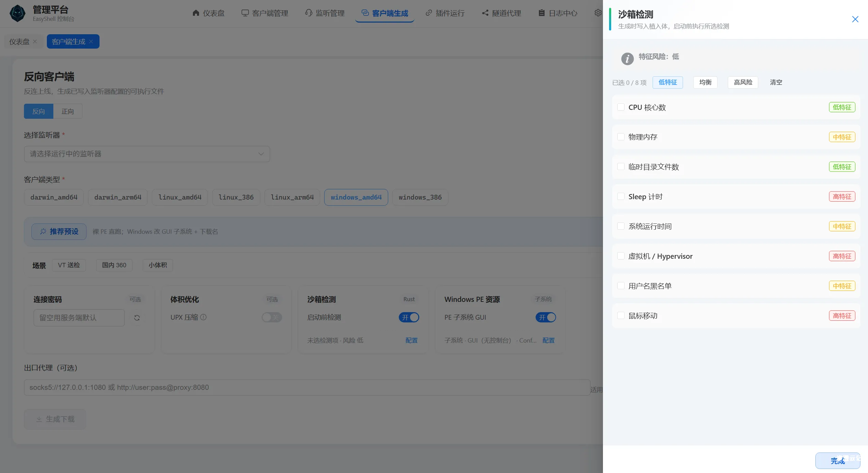Select the 小体积 scenario

point(158,265)
